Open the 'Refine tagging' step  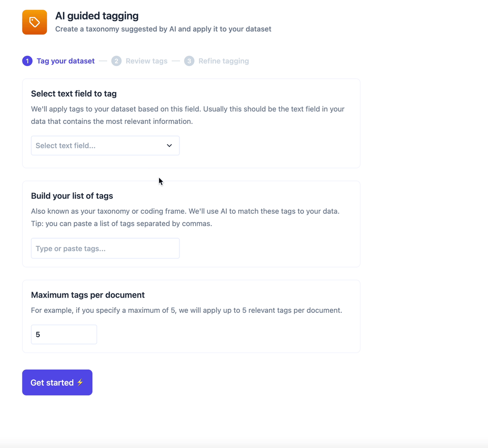point(223,60)
